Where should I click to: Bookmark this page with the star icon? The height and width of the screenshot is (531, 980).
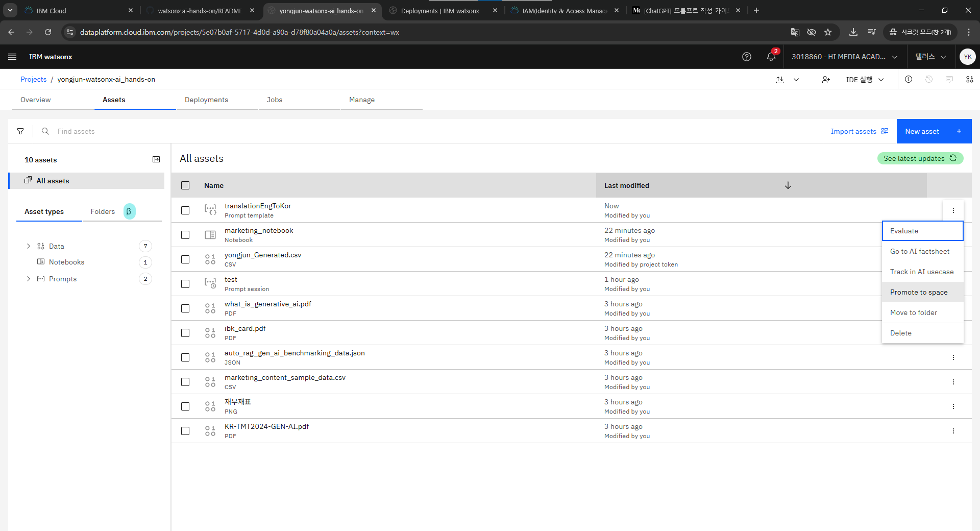click(x=828, y=32)
